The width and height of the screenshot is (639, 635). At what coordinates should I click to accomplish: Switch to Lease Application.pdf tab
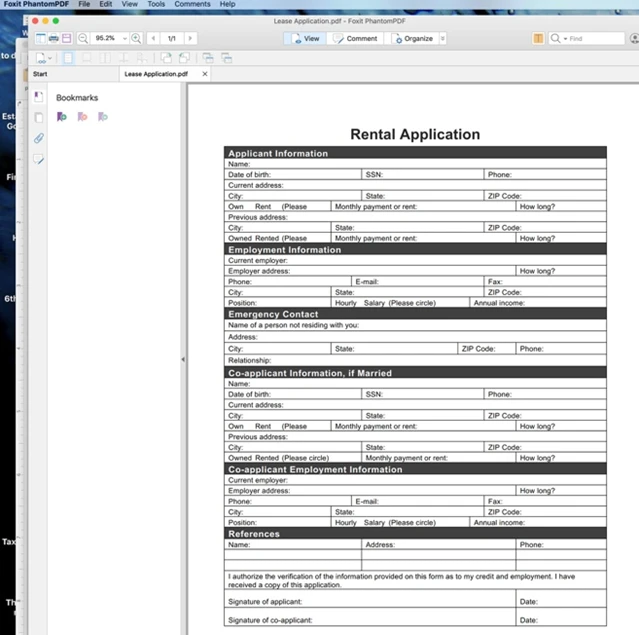(x=156, y=74)
